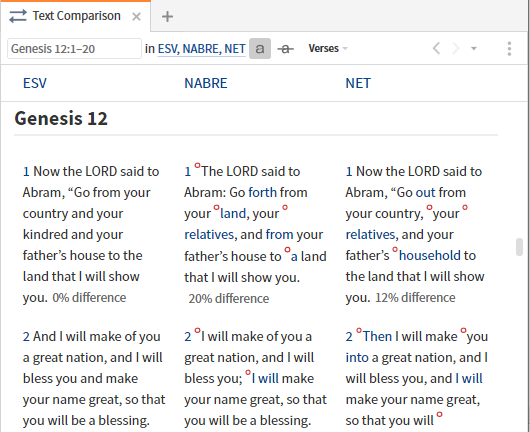The height and width of the screenshot is (432, 530).
Task: Click highlighted word 'household' in NET
Action: pyautogui.click(x=429, y=256)
